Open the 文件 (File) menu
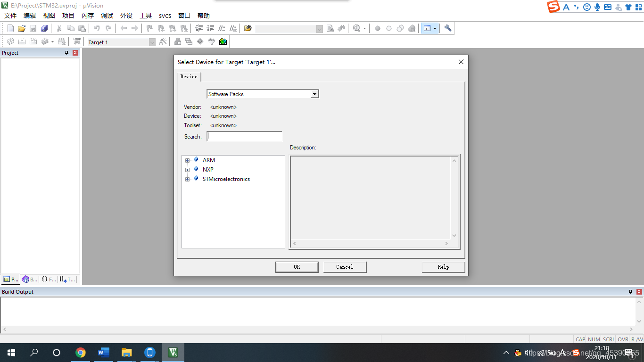The height and width of the screenshot is (362, 644). pyautogui.click(x=10, y=16)
